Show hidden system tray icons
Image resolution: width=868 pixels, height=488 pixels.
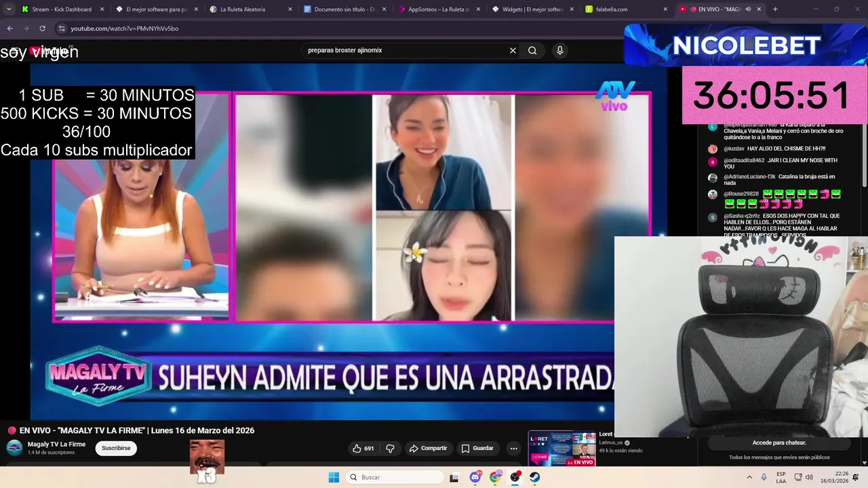[x=749, y=477]
